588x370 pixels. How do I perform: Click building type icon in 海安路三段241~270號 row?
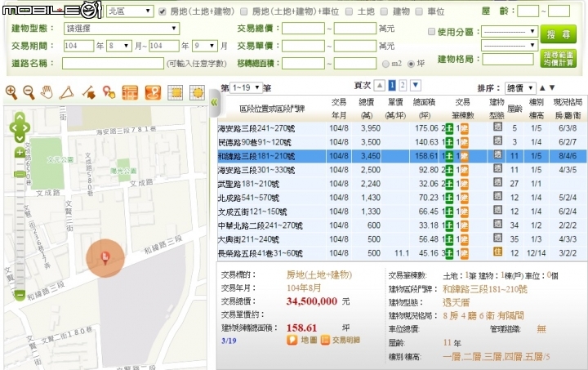(x=497, y=127)
